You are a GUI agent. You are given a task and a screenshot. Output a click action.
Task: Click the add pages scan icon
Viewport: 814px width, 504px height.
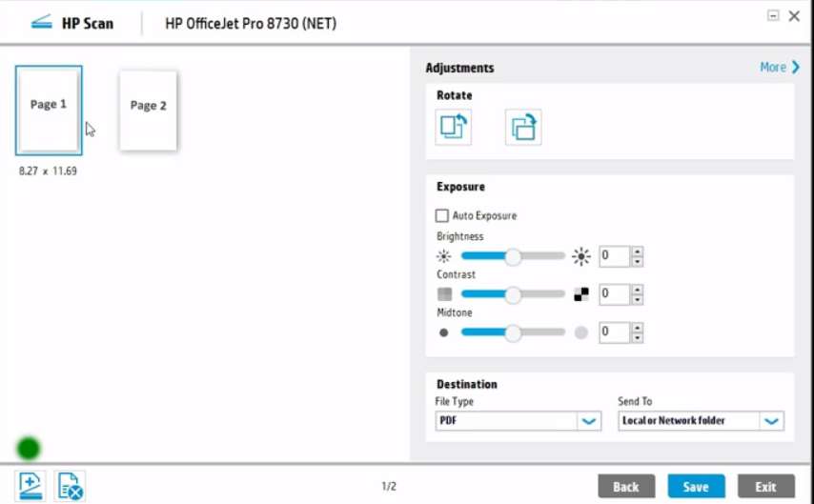pos(31,486)
